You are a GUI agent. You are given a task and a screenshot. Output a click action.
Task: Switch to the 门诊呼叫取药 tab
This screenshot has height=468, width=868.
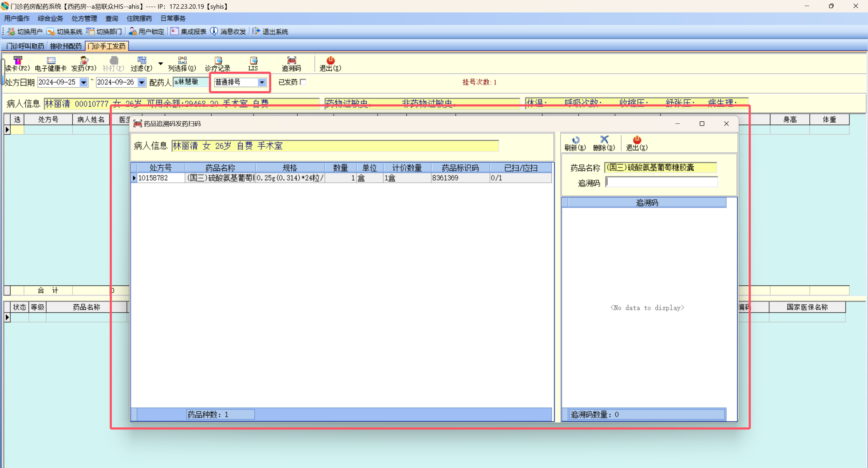(25, 46)
